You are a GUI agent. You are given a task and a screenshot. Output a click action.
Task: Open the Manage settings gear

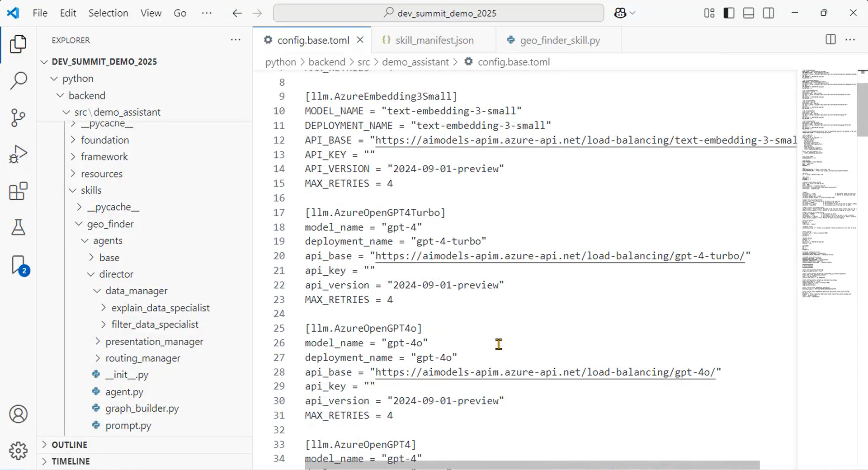18,451
